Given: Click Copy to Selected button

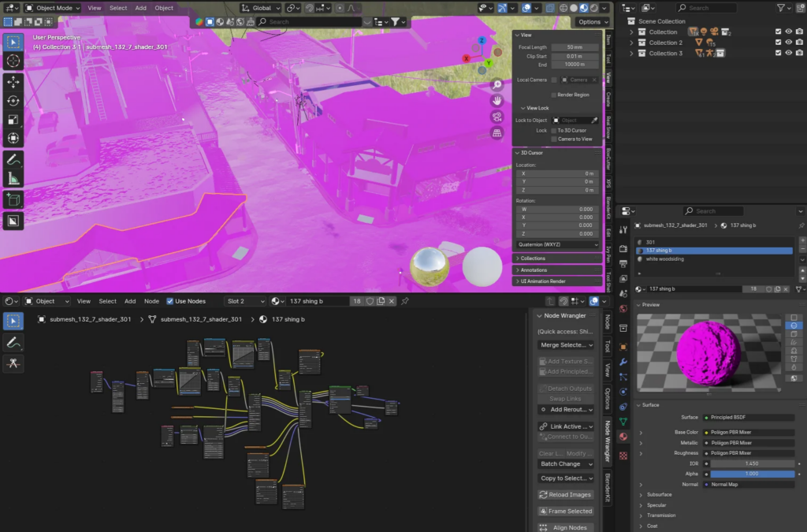Looking at the screenshot, I should [x=566, y=478].
